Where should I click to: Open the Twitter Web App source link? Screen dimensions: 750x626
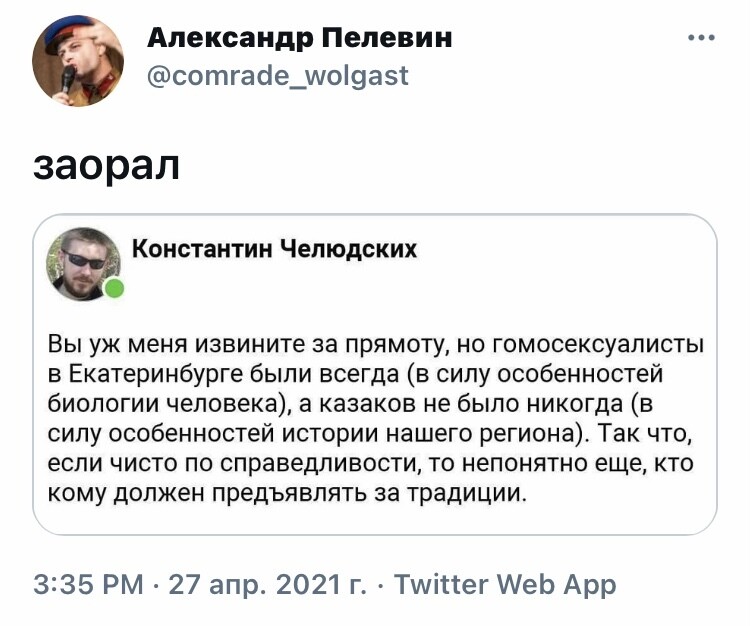tap(506, 584)
